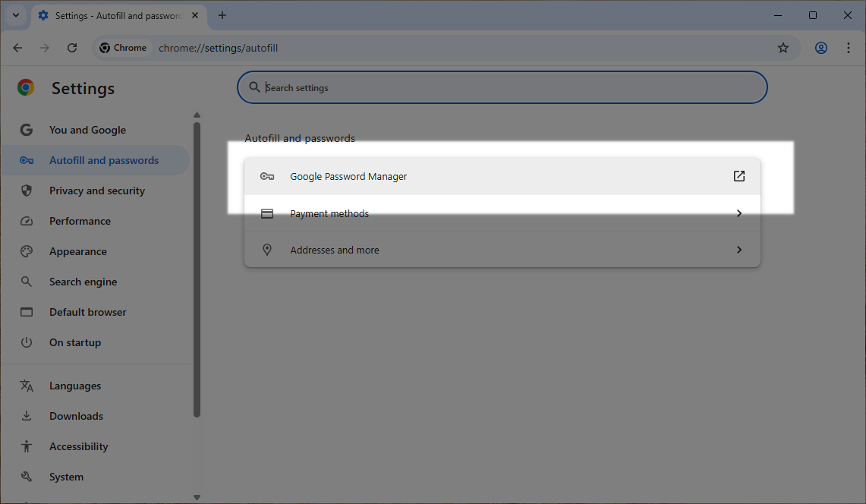
Task: Open the Chrome profile avatar icon
Action: 821,48
